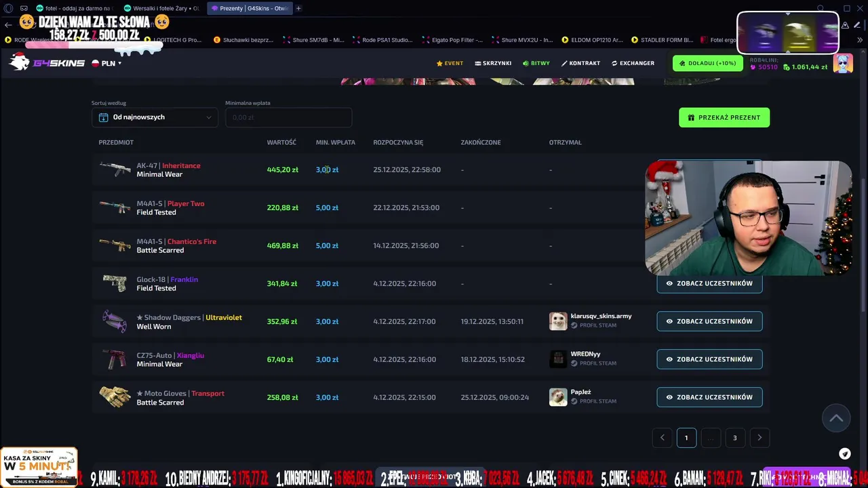
Task: Open the Event menu item
Action: (450, 63)
